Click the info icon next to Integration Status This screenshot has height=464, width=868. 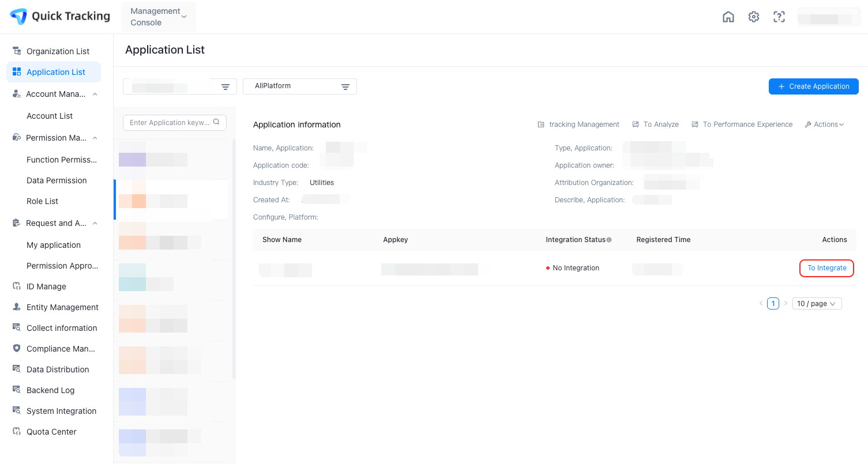610,239
